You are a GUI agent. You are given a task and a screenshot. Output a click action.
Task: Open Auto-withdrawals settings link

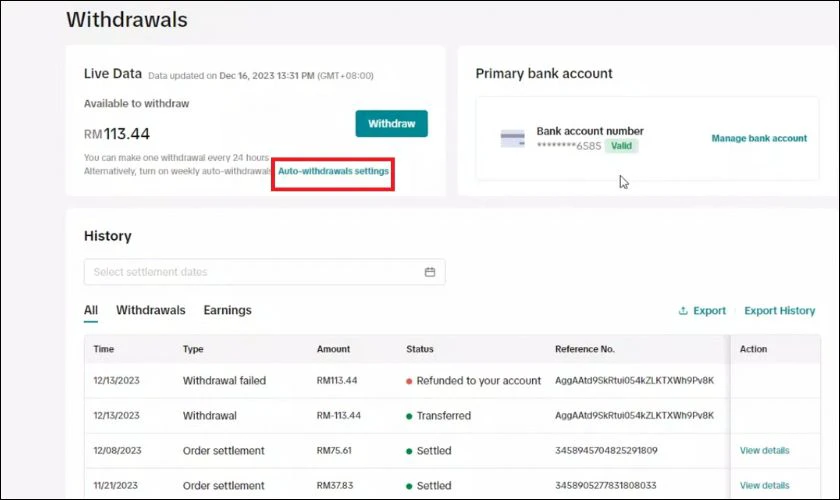[x=333, y=171]
